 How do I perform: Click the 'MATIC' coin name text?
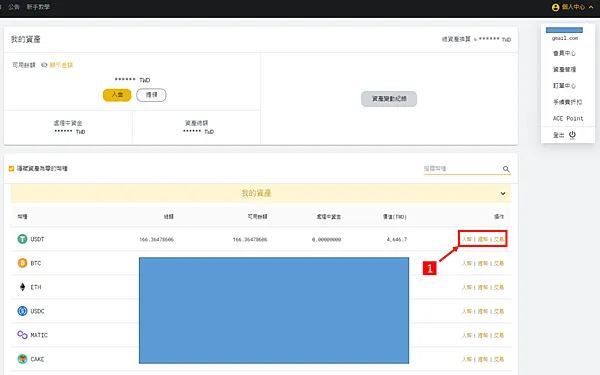39,335
